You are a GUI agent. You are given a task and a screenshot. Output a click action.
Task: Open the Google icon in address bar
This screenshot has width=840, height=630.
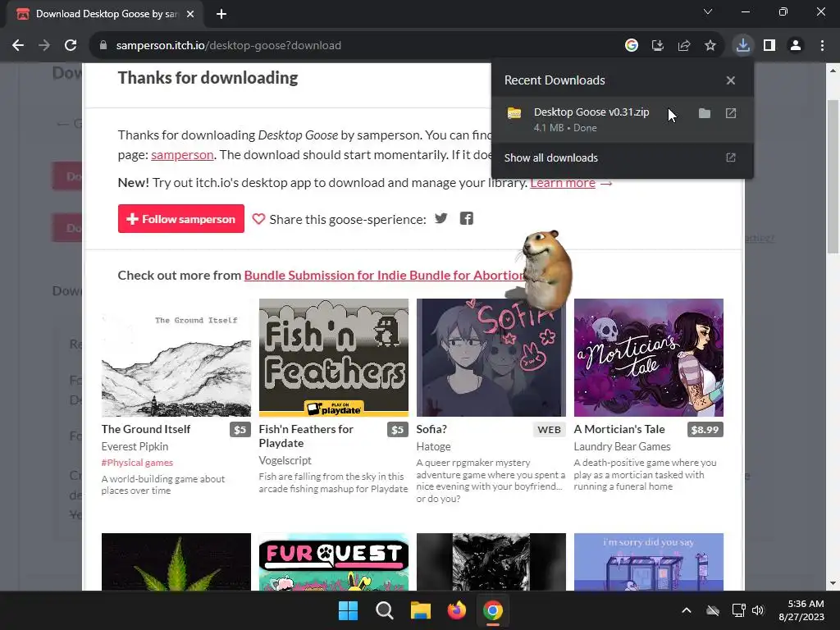pyautogui.click(x=632, y=46)
